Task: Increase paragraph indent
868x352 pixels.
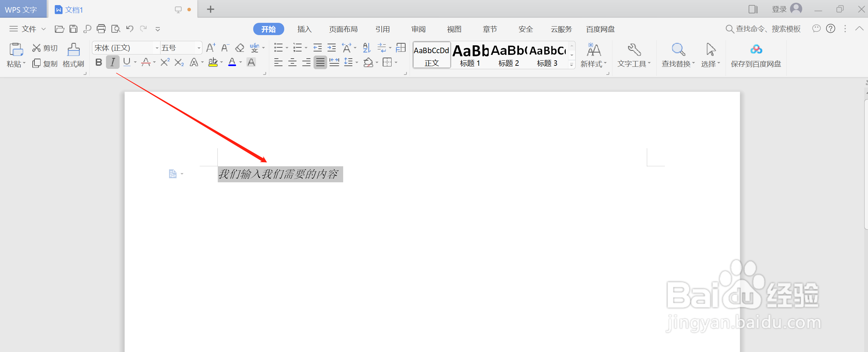Action: coord(332,48)
